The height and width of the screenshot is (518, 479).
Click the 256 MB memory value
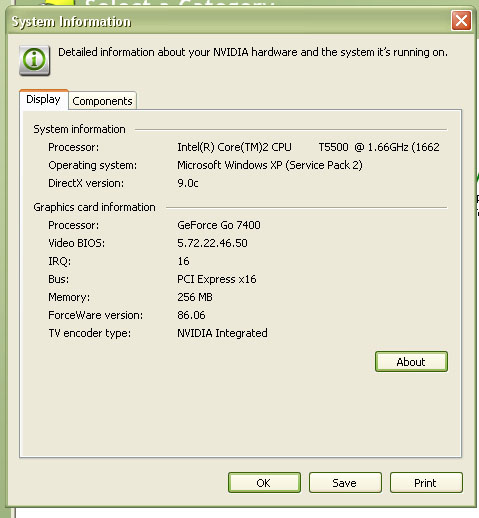pos(195,297)
